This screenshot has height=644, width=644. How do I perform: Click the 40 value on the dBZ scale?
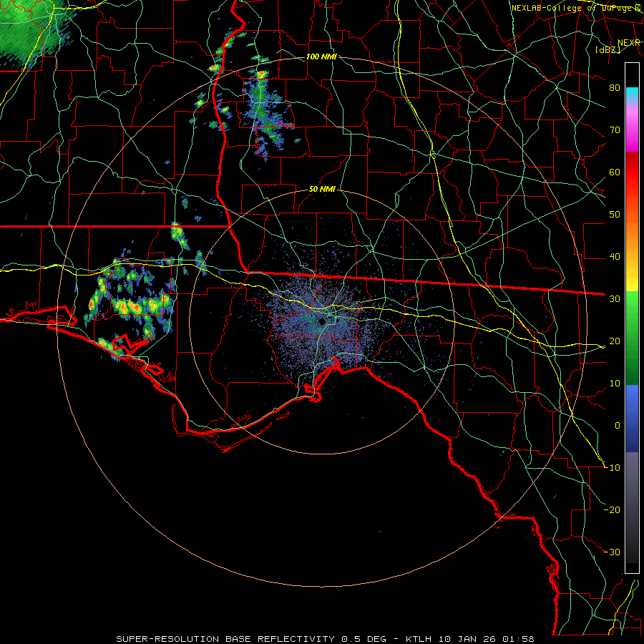615,257
